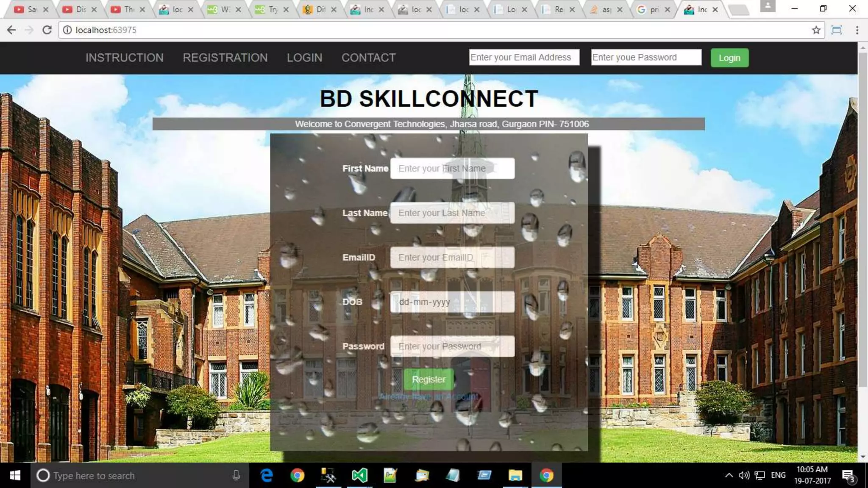Focus the header Email Address field
This screenshot has width=868, height=488.
point(524,57)
